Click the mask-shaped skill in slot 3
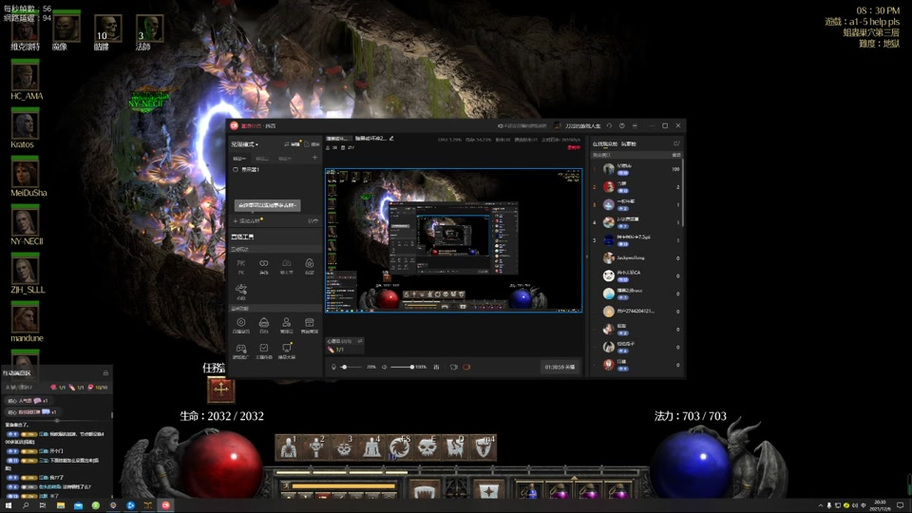Viewport: 912px width, 513px height. tap(344, 447)
